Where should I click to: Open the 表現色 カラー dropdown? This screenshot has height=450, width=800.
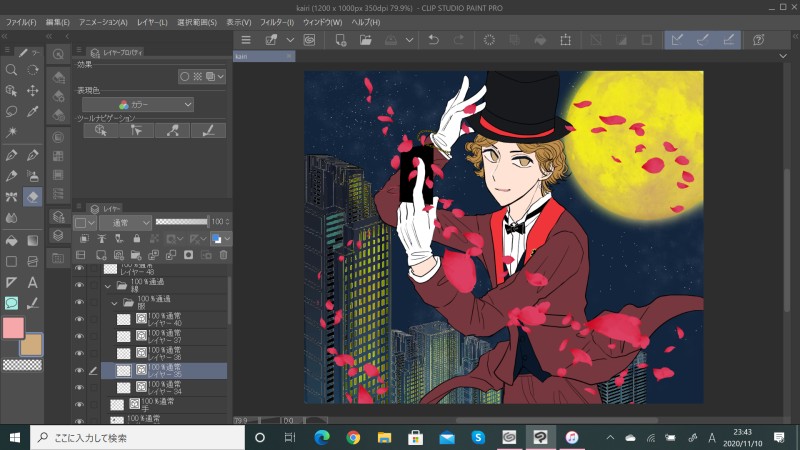click(139, 104)
